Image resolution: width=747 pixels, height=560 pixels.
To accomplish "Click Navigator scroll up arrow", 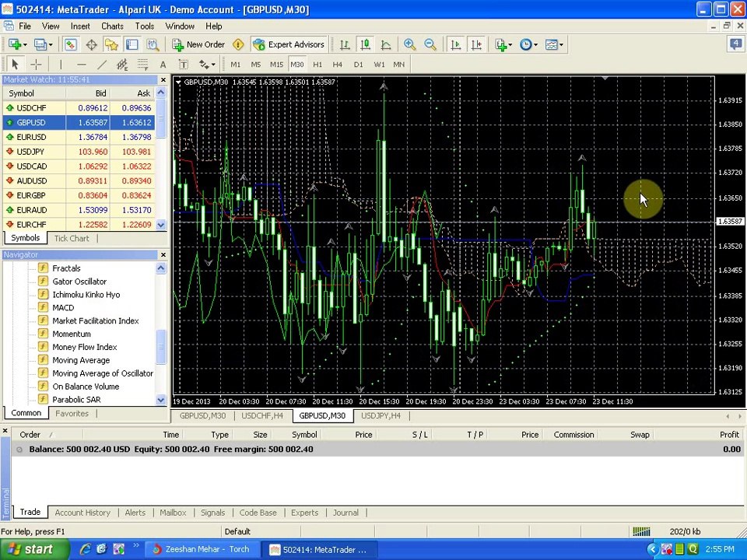I will (161, 268).
